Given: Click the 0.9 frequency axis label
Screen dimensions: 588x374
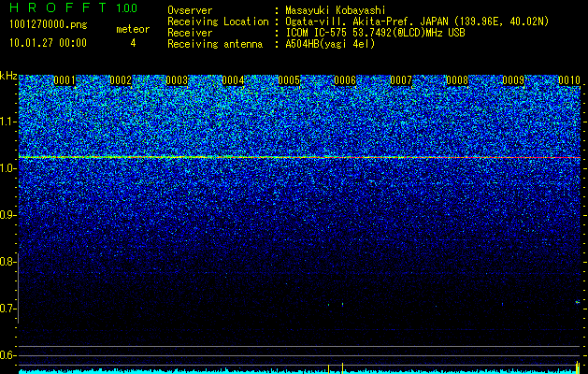Looking at the screenshot, I should pos(7,215).
